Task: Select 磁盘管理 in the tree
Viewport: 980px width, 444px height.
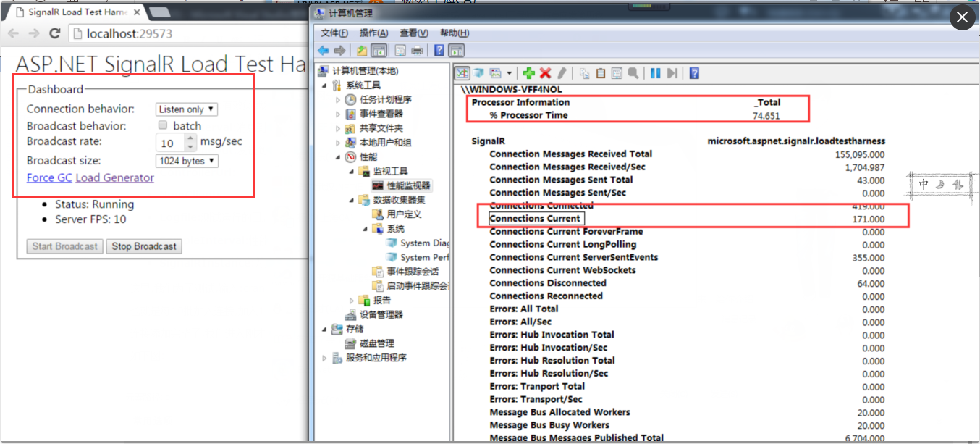Action: tap(376, 343)
